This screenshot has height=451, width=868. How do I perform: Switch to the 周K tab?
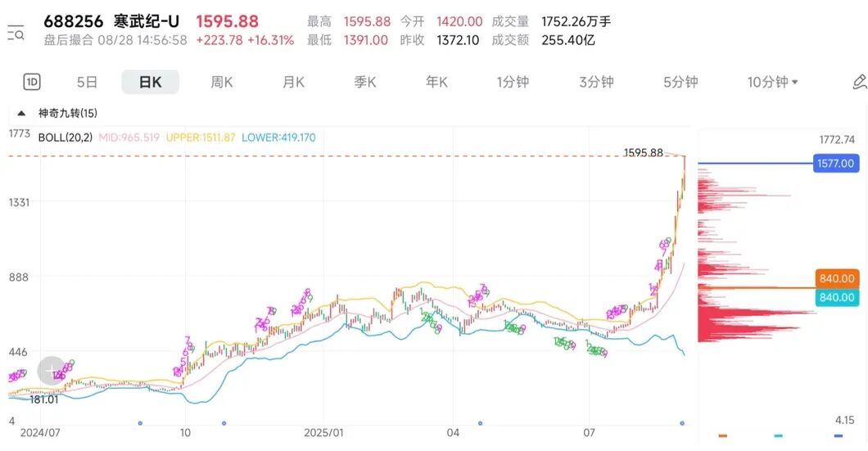click(x=222, y=82)
